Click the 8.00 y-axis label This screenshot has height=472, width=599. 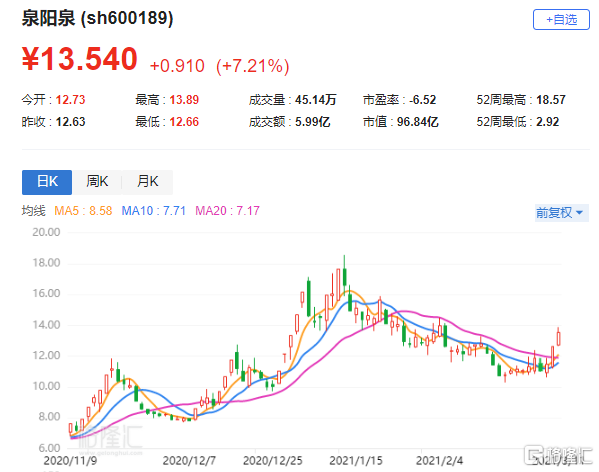tap(49, 417)
